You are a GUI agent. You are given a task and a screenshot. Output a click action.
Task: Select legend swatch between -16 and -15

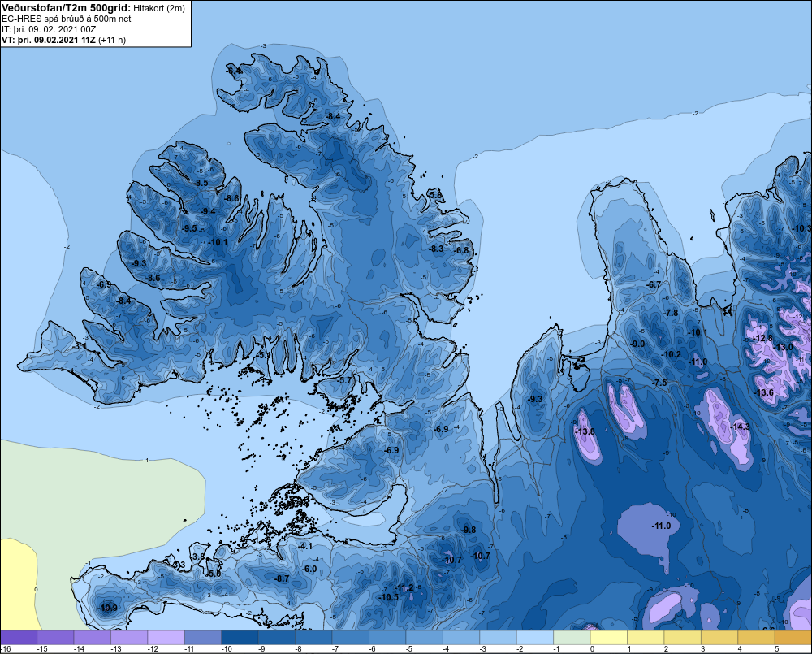pos(19,638)
